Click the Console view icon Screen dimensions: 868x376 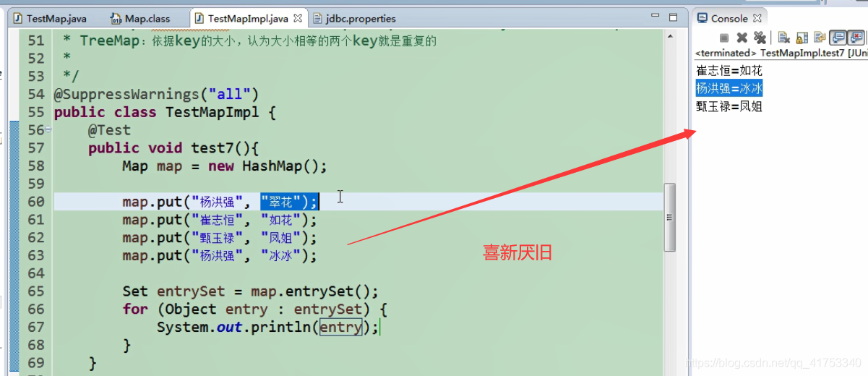(702, 18)
